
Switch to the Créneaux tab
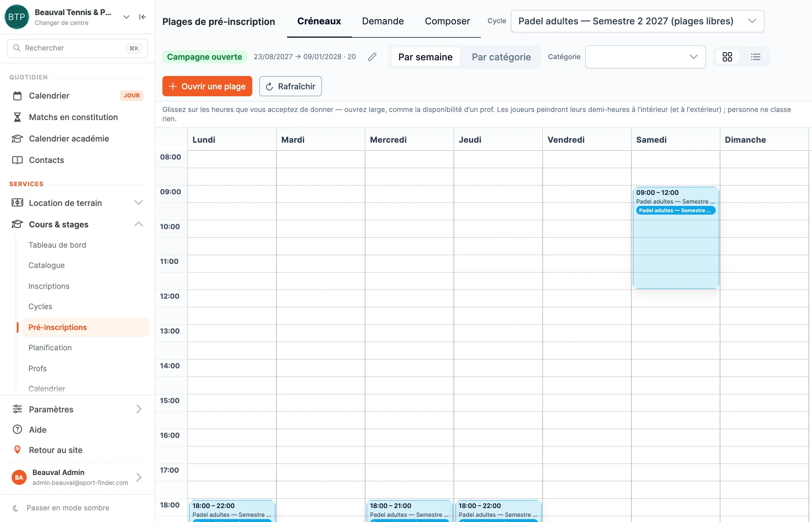[x=319, y=21]
